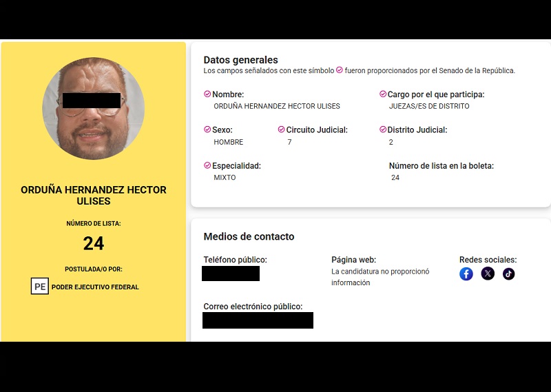Click the check symbol beside Circuito Judicial
Image resolution: width=551 pixels, height=392 pixels.
coord(281,130)
